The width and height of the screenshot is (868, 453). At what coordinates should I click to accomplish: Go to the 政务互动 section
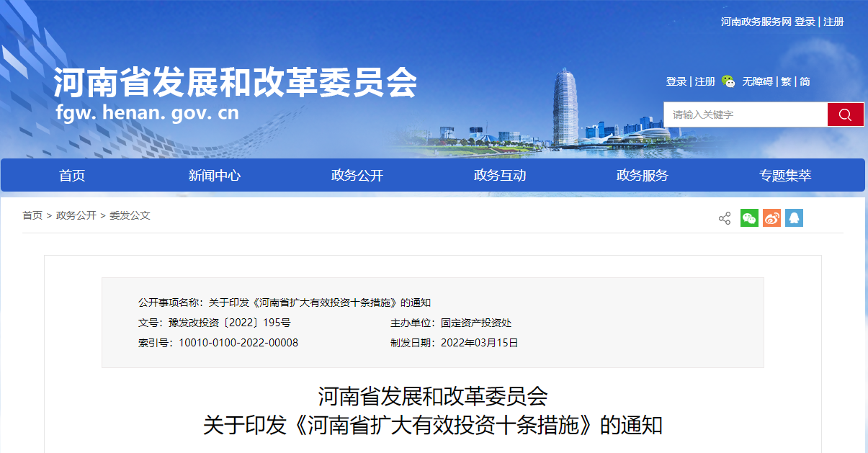click(500, 176)
